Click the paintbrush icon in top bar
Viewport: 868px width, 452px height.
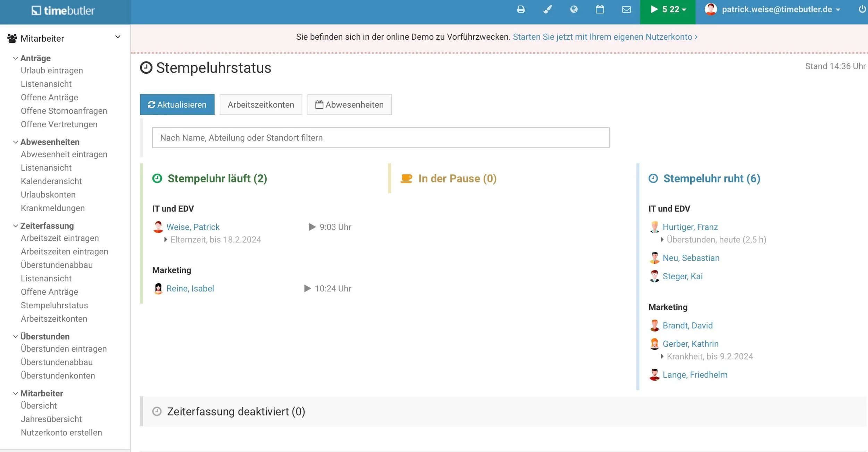548,9
